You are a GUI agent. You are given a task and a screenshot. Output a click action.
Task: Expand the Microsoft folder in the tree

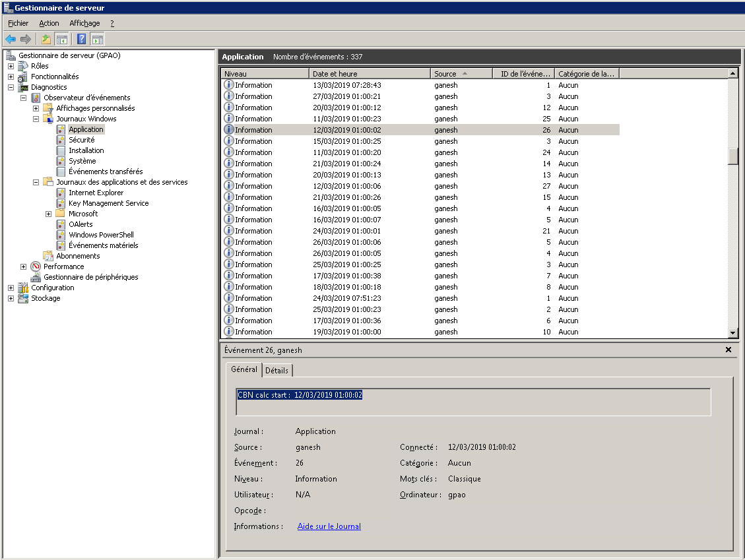(x=48, y=214)
